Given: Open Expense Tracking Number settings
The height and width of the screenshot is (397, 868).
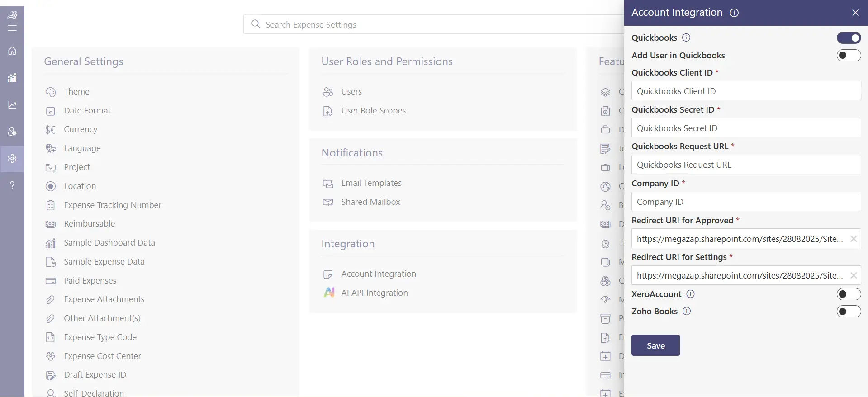Looking at the screenshot, I should [x=112, y=205].
